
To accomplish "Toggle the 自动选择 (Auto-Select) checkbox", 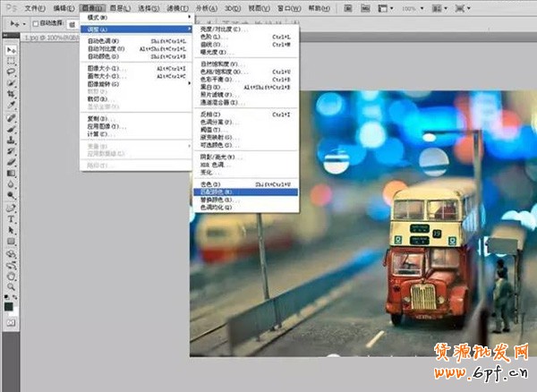I will pos(32,21).
